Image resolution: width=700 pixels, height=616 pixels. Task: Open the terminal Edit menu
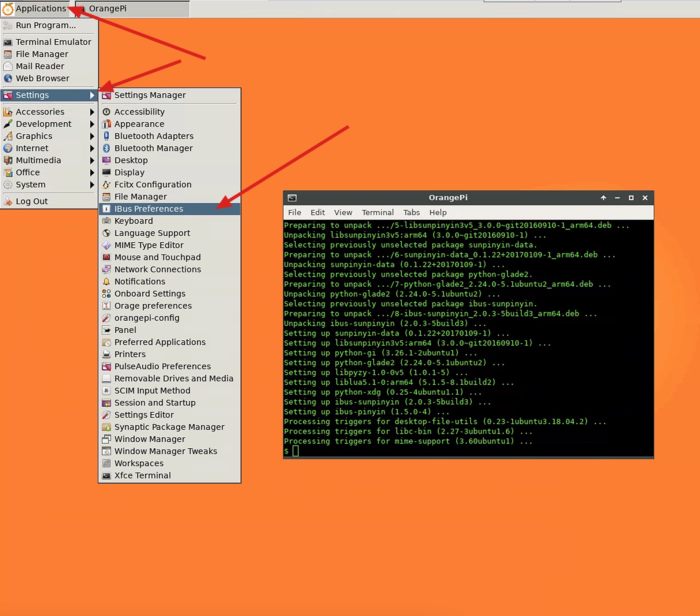(318, 212)
